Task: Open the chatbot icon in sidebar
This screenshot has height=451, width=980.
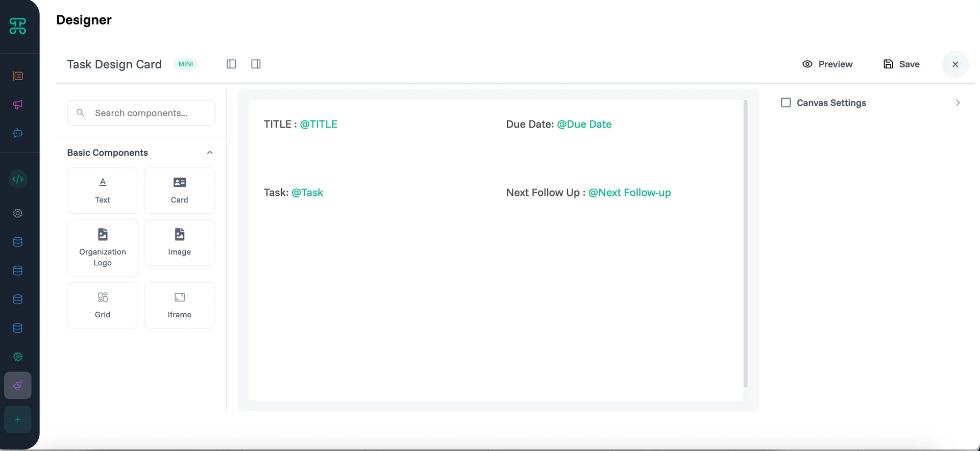Action: (18, 133)
